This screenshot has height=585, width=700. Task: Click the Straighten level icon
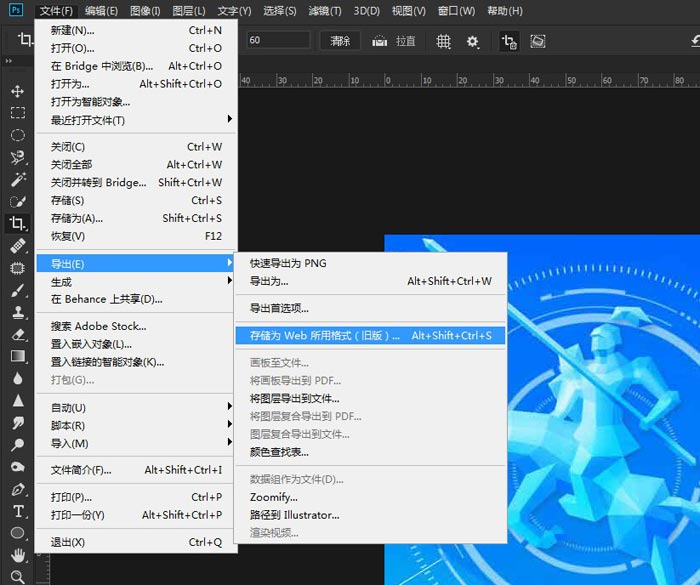[x=379, y=42]
